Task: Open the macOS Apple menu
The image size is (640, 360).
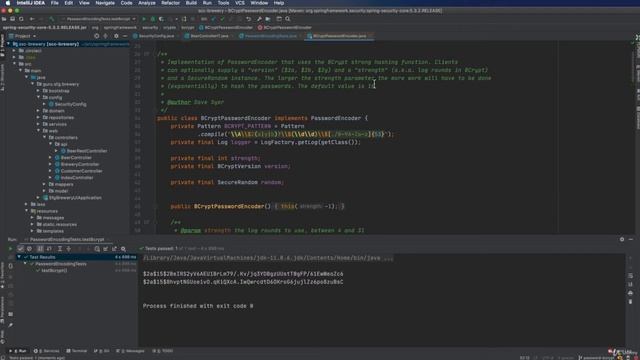Action: point(8,3)
